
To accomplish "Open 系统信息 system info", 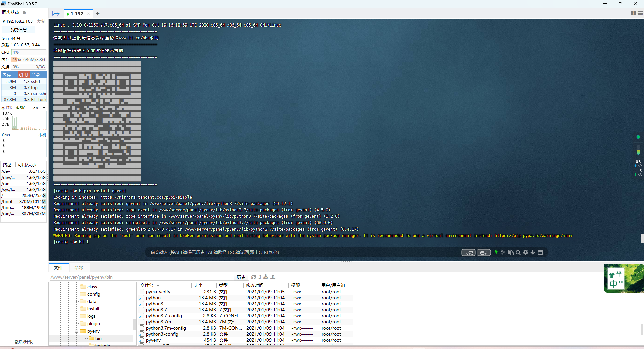I will pyautogui.click(x=18, y=30).
